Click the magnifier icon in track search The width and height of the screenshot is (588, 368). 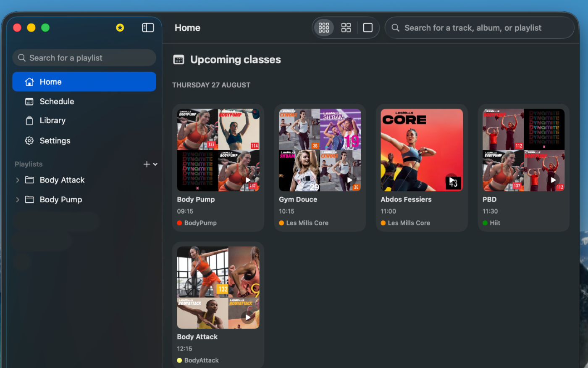(395, 28)
